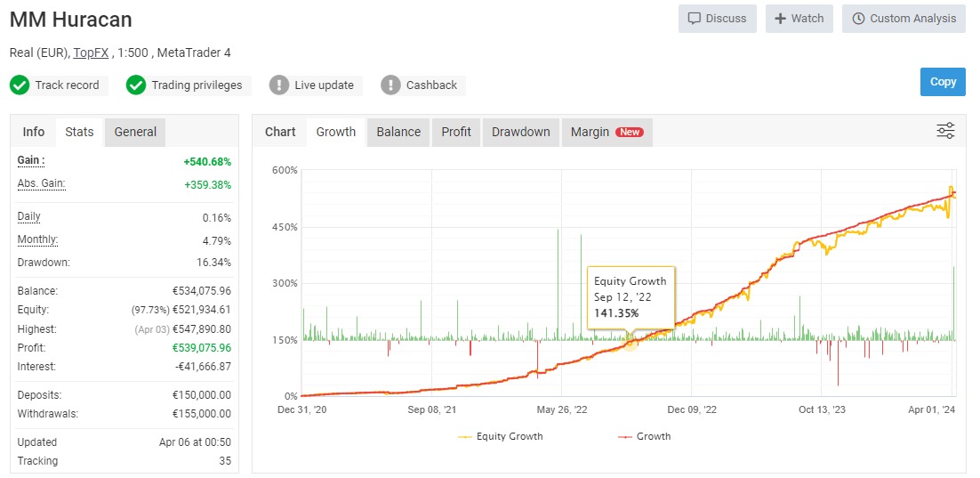Click the plus icon in Watch
Viewport: 980px width, 478px height.
(x=780, y=19)
